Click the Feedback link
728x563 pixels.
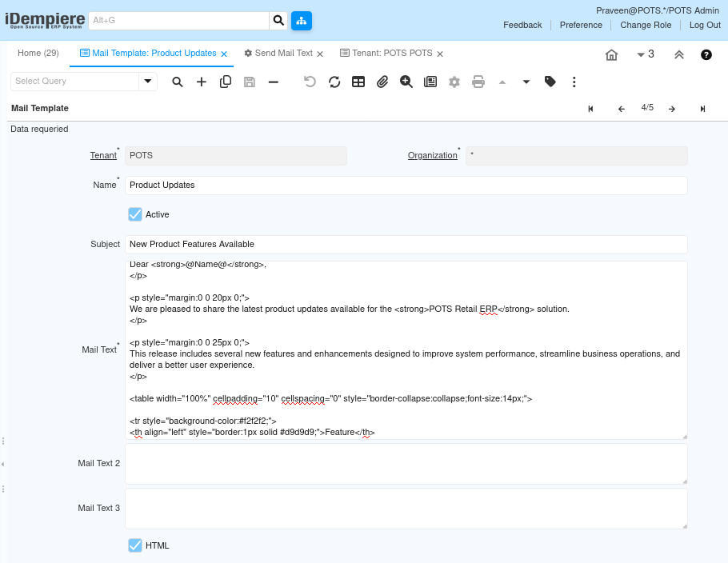522,25
